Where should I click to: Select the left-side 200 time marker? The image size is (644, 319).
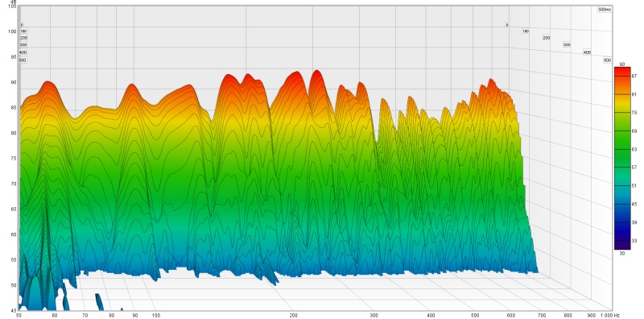[x=23, y=37]
